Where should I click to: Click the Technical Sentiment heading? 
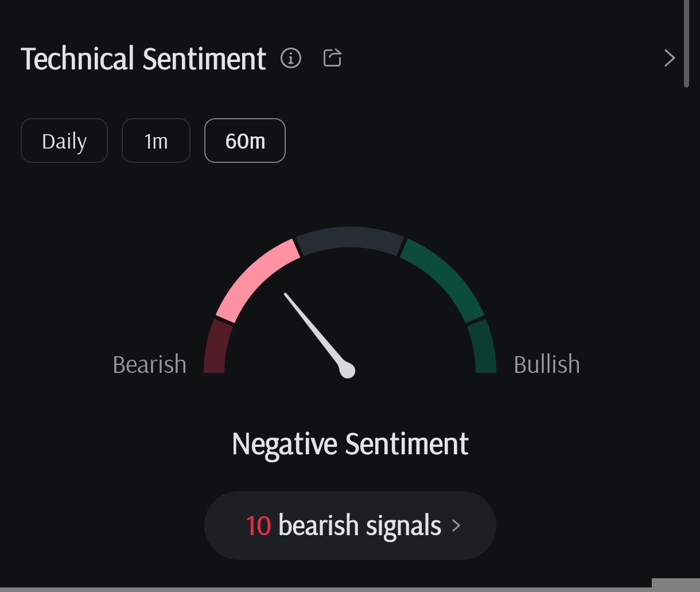tap(143, 59)
